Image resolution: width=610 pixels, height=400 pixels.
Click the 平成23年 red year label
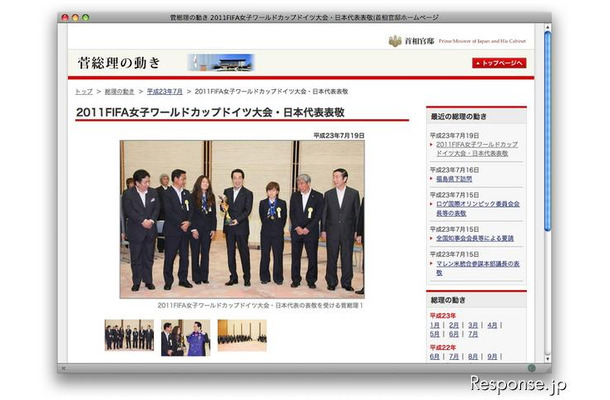443,316
